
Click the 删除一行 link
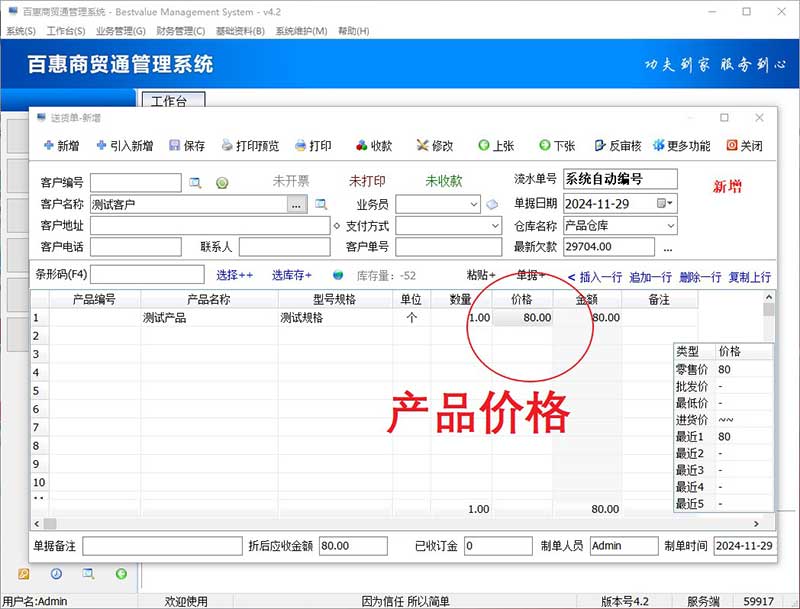[x=700, y=277]
